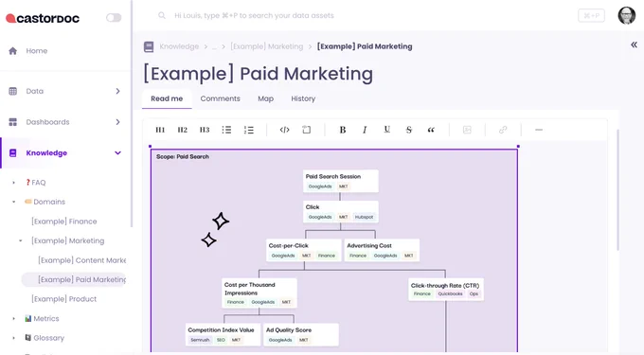Open Home in the sidebar
Viewport: 644px width, 355px height.
click(x=37, y=51)
